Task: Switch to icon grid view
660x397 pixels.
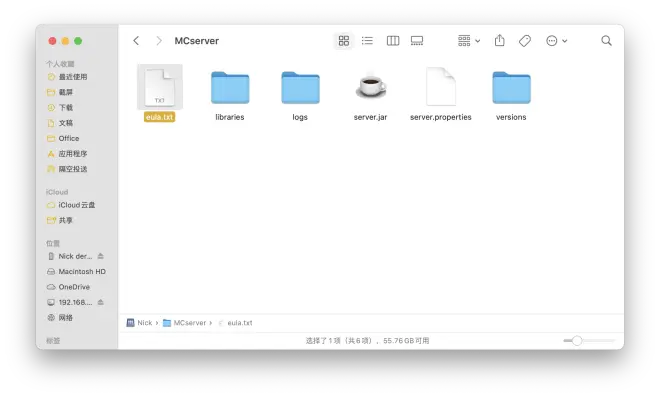Action: (x=343, y=41)
